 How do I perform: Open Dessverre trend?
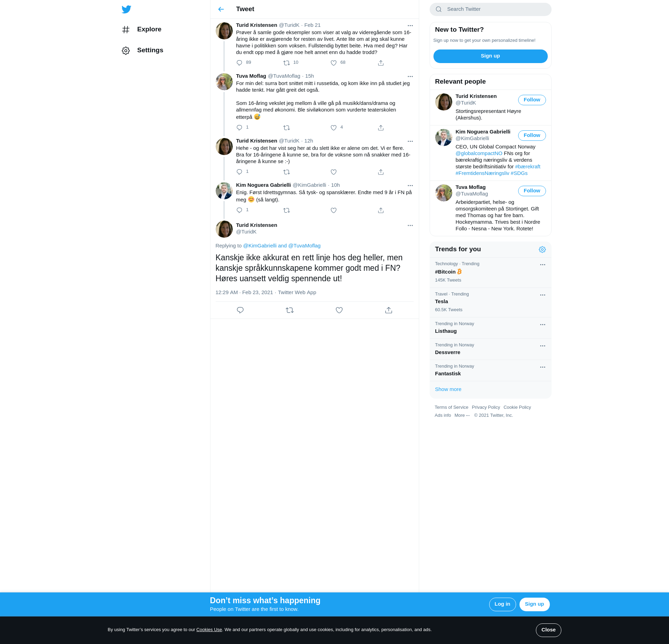click(490, 349)
